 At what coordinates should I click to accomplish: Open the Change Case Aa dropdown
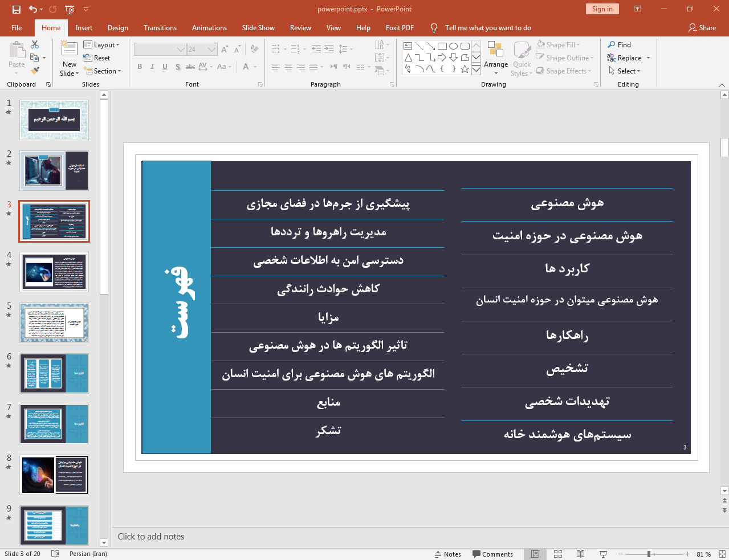(224, 67)
